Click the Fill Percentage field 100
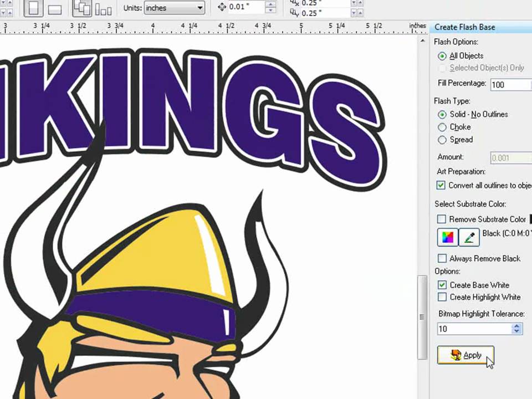The height and width of the screenshot is (399, 532). 511,84
